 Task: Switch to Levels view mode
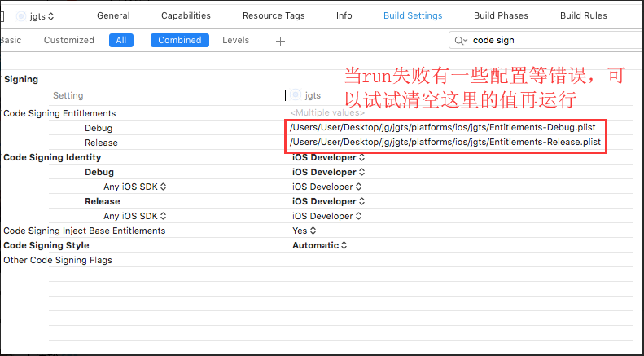coord(236,40)
